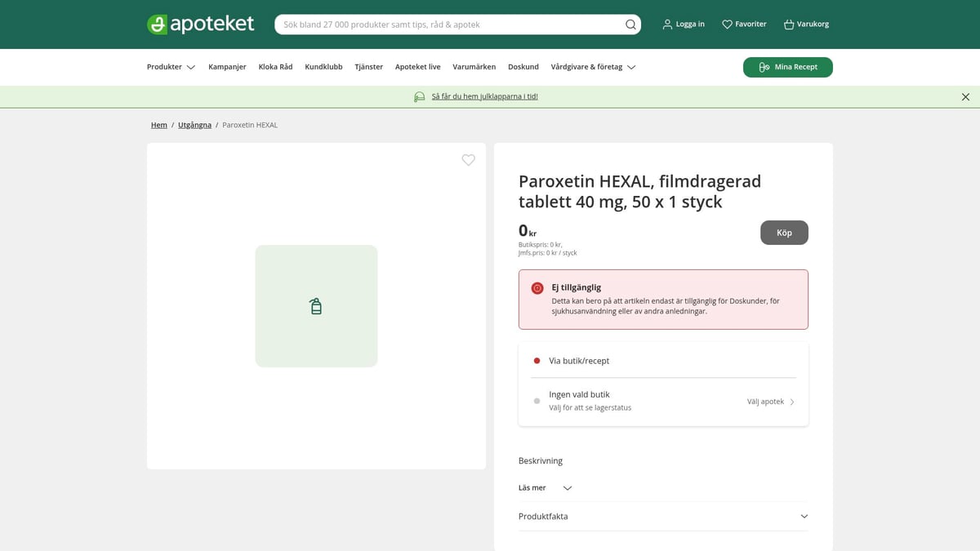The image size is (980, 551).
Task: Click the Santa hat icon in banner
Action: click(419, 96)
